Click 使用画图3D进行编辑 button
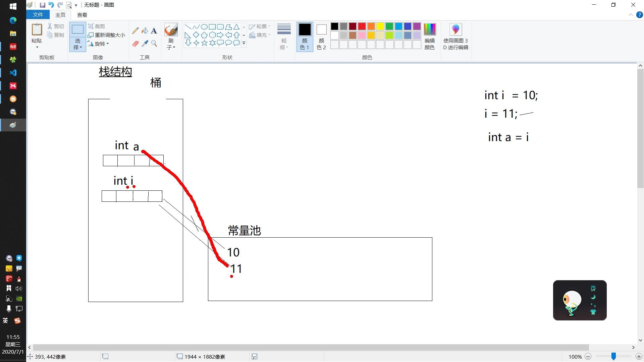Screen dimensions: 644x362 tap(455, 36)
